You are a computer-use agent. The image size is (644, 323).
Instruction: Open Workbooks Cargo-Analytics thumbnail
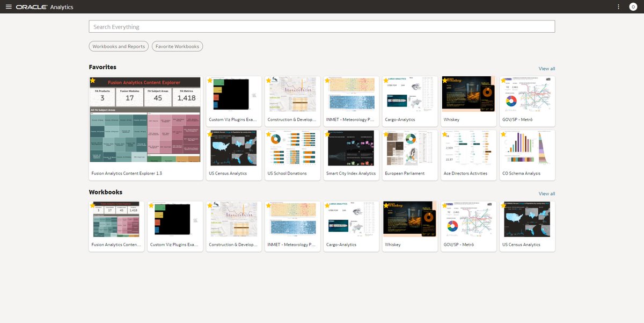(x=352, y=219)
